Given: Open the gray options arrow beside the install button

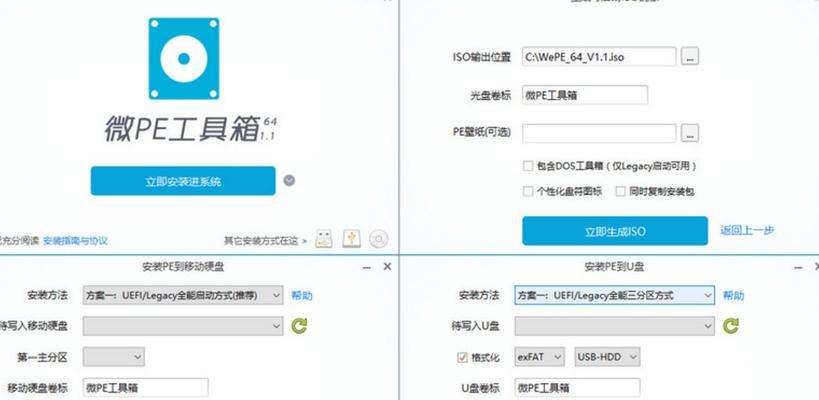Looking at the screenshot, I should pyautogui.click(x=289, y=180).
